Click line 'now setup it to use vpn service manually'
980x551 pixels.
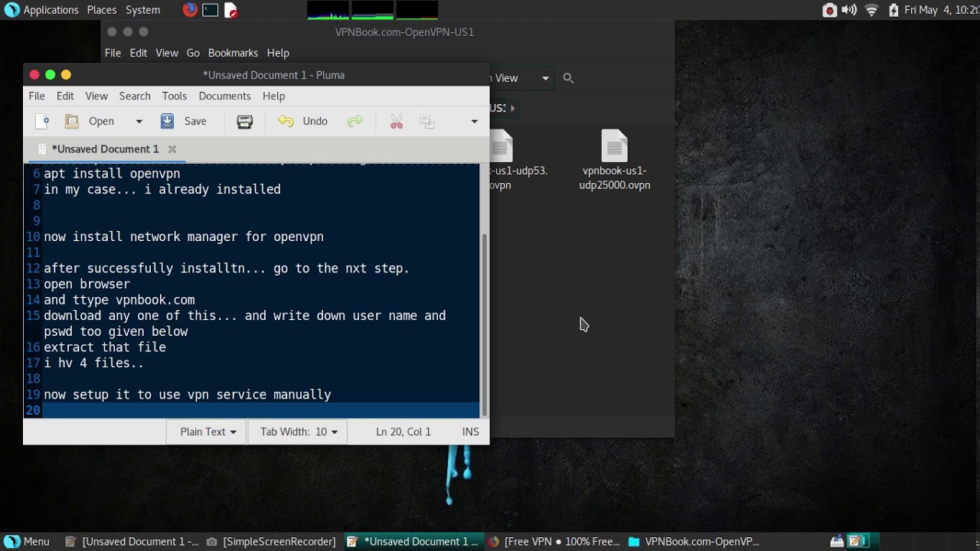[188, 395]
